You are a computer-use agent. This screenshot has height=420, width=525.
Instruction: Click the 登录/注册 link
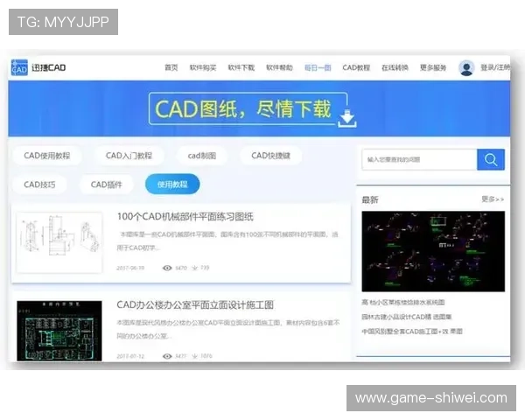point(495,67)
